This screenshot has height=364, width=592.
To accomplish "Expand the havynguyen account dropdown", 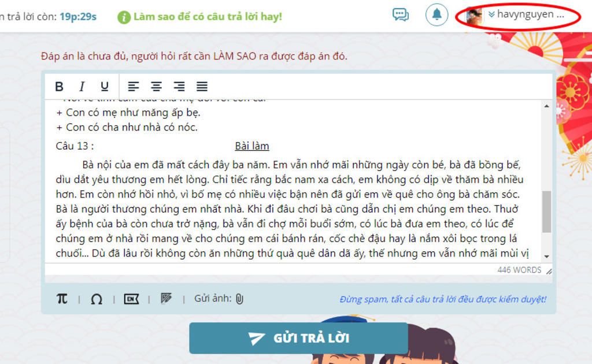I will pyautogui.click(x=491, y=14).
